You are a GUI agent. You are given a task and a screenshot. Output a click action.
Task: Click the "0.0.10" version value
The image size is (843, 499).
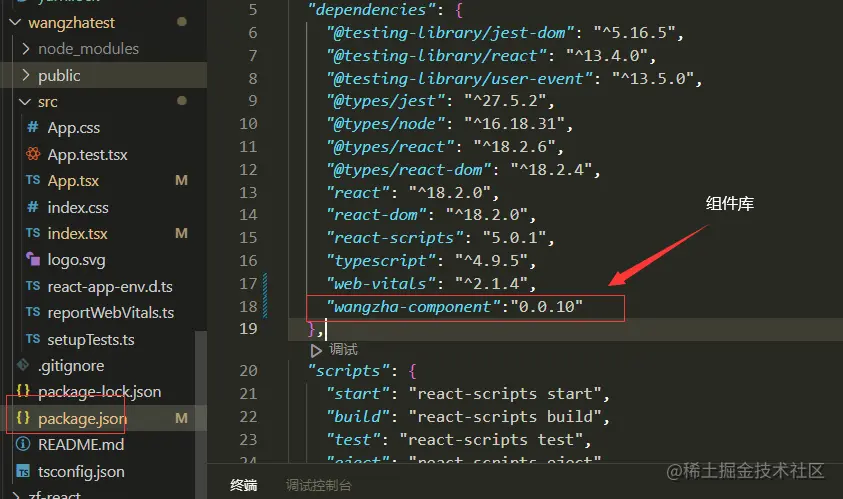546,306
